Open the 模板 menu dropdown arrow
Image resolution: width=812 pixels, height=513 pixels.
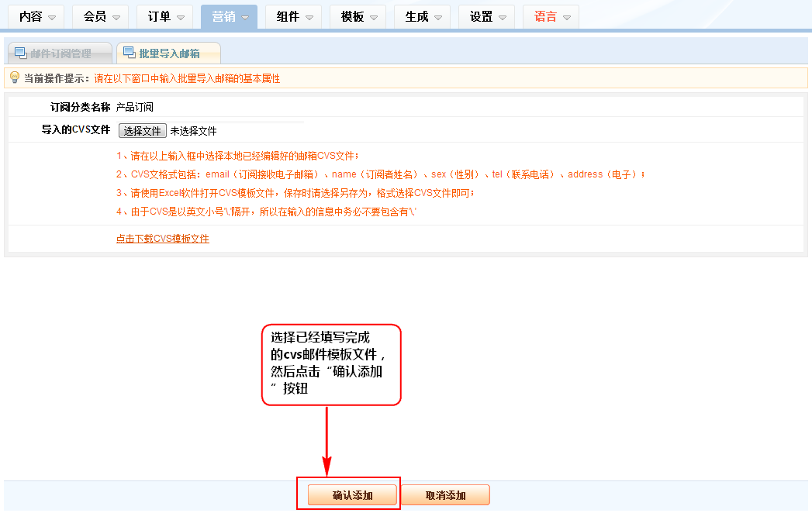[x=373, y=18]
